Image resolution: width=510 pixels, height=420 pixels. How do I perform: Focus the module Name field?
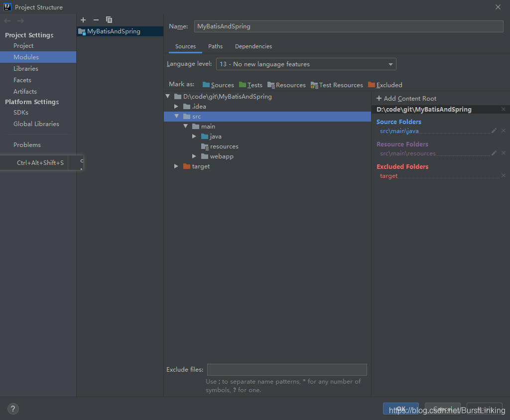[349, 26]
